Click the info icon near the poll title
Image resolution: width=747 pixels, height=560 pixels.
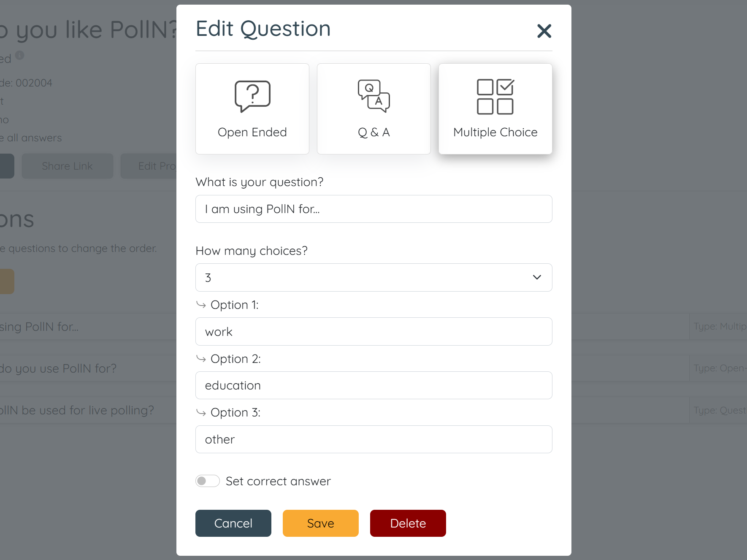click(20, 55)
